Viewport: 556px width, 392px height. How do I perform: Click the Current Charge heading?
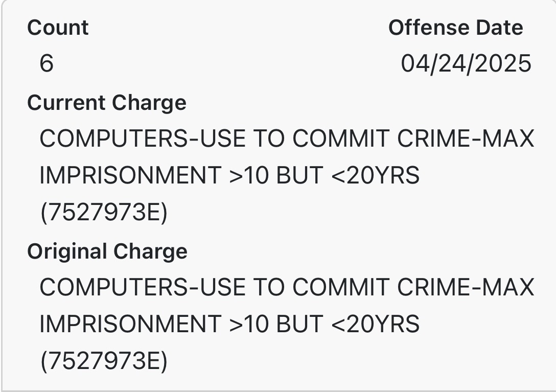pyautogui.click(x=107, y=103)
